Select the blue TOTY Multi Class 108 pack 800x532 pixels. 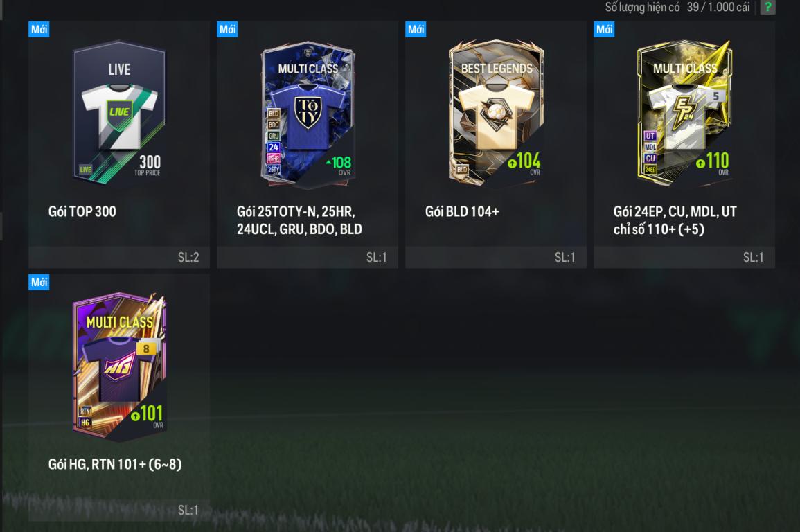(308, 113)
